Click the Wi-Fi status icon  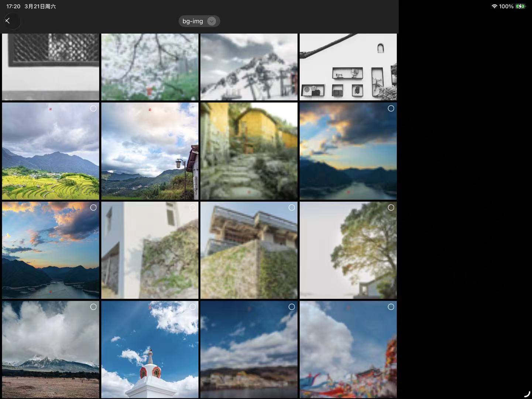(494, 6)
